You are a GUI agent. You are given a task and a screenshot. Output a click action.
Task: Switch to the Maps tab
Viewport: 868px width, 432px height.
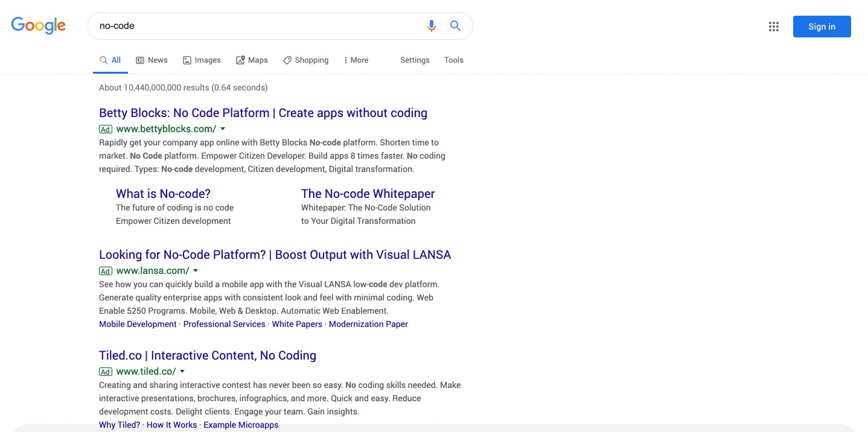coord(252,60)
